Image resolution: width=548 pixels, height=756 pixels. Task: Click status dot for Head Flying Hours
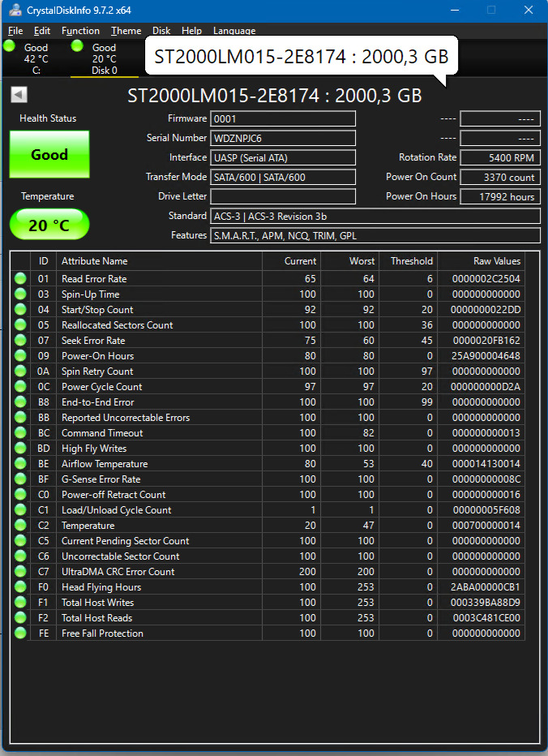(x=20, y=587)
